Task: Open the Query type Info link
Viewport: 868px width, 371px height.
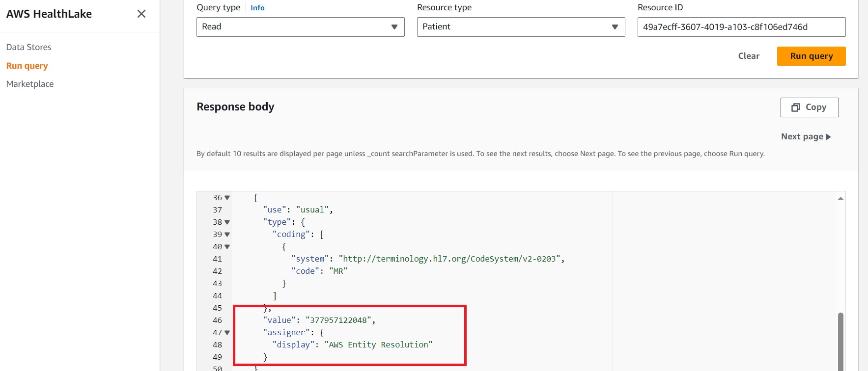Action: 257,8
